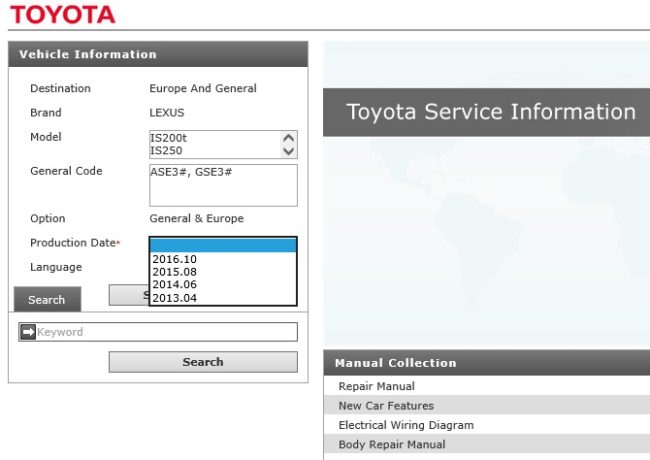Select the blank highlighted production date option
Image resolution: width=650 pixels, height=460 pixels.
(223, 245)
